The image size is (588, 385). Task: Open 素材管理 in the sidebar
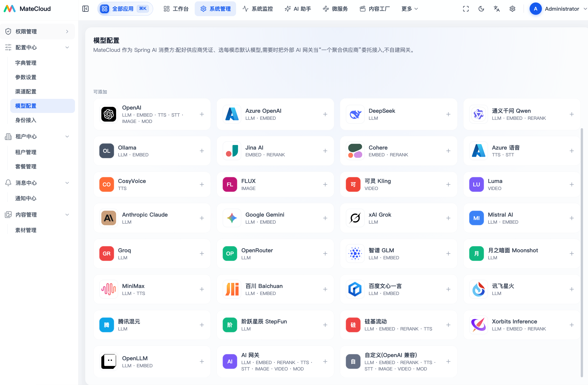42,230
